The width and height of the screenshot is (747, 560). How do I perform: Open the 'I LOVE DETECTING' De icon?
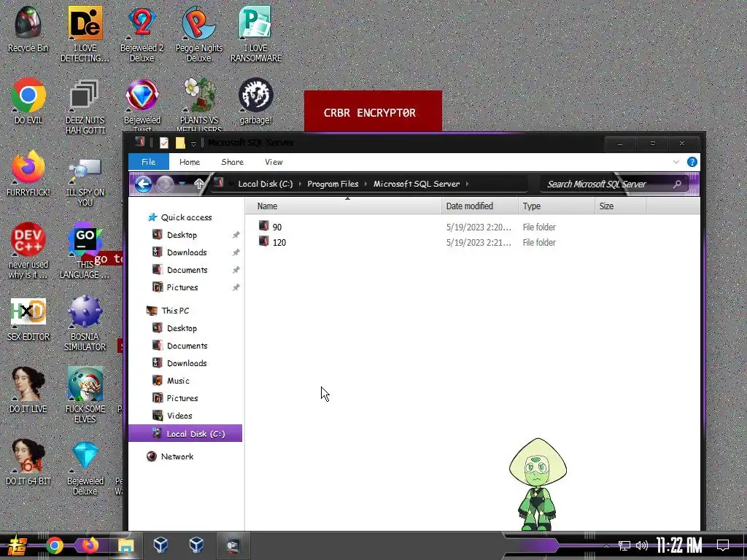coord(85,34)
